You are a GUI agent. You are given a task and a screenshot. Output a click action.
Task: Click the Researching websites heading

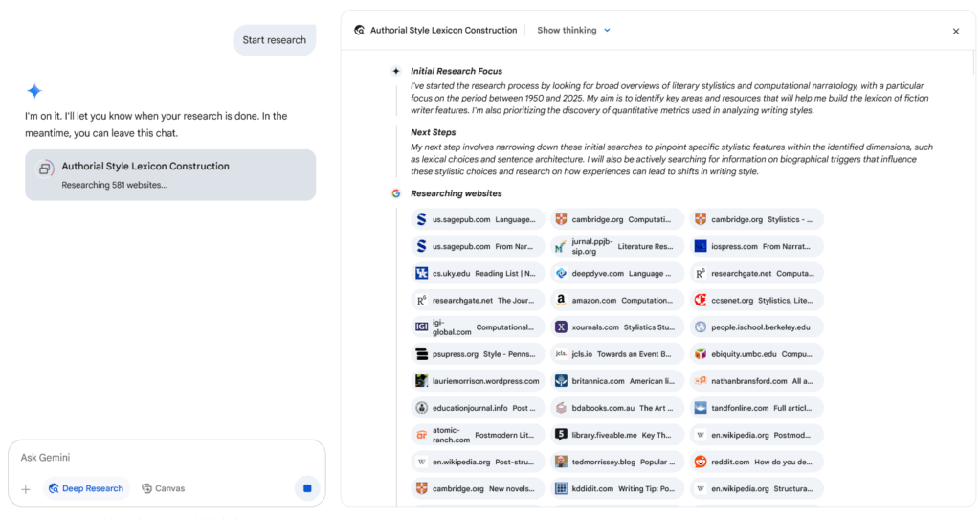457,193
